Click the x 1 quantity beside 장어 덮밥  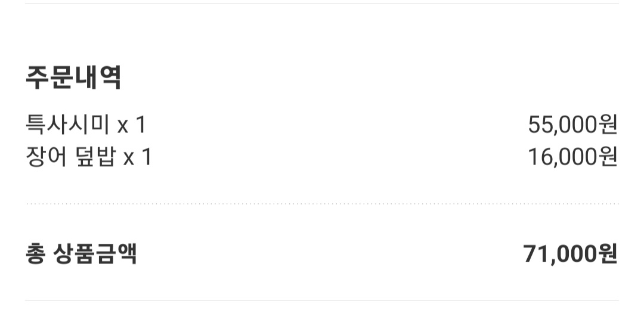point(138,157)
